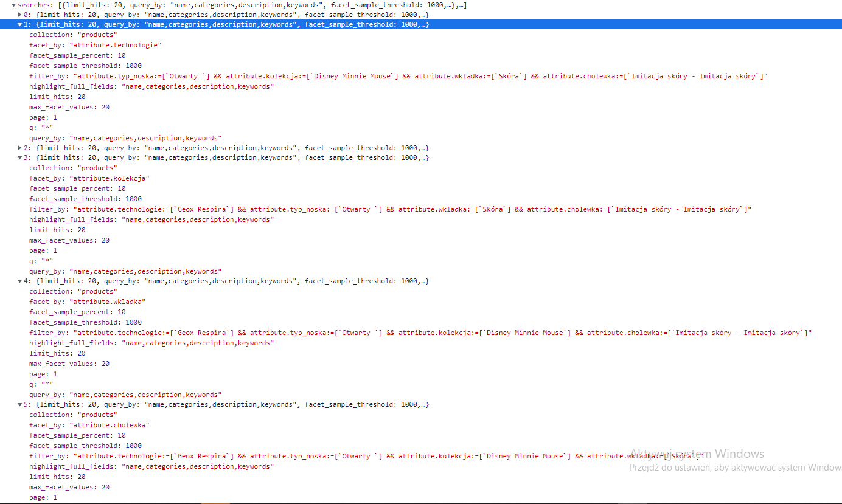Select the highlighted search 1 row
Viewport: 842px width, 504px height.
point(183,24)
